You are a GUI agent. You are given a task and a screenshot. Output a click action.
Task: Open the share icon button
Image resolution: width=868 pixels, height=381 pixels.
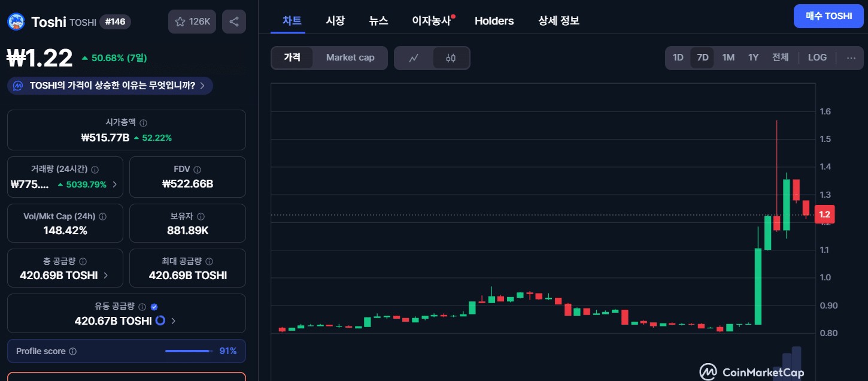(x=234, y=22)
